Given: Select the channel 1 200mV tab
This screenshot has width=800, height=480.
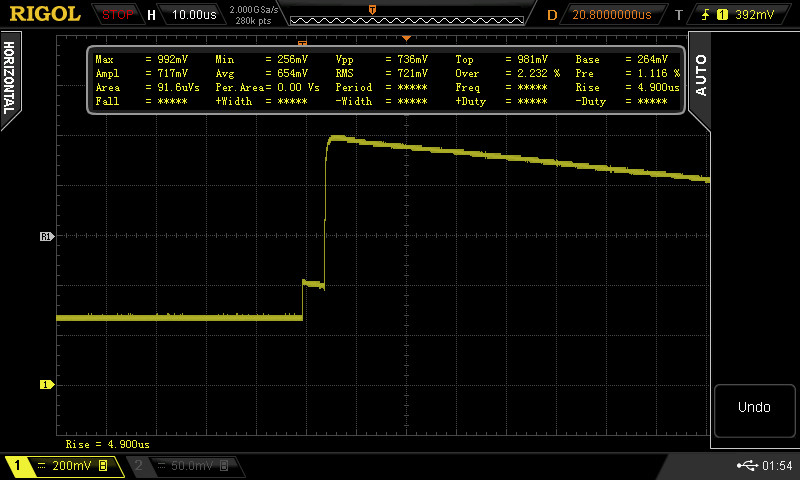Looking at the screenshot, I should (x=60, y=466).
